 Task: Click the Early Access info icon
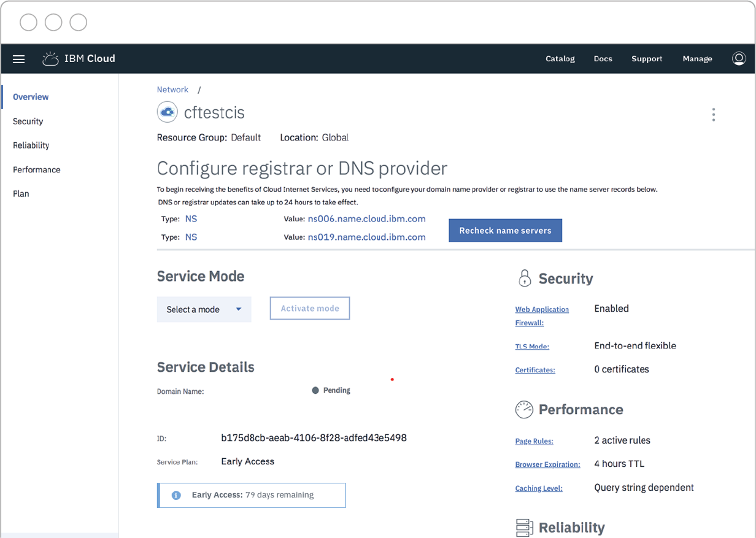click(176, 495)
